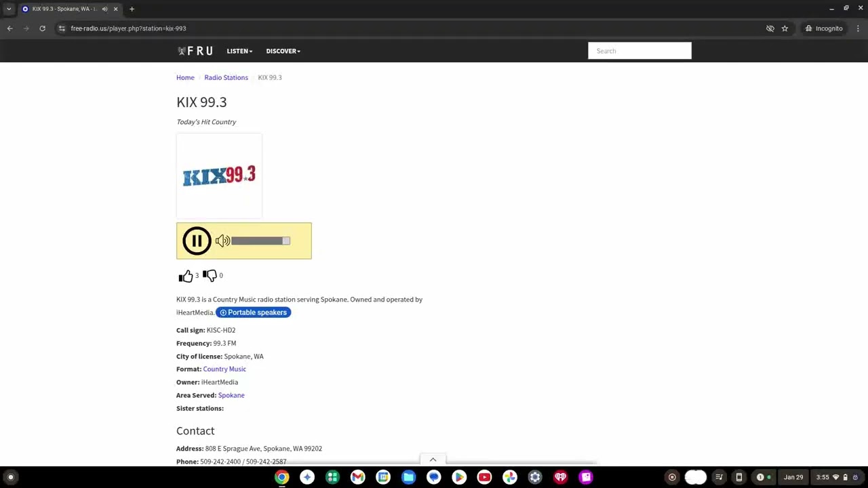Image resolution: width=868 pixels, height=488 pixels.
Task: Bookmark this page with the star icon
Action: pos(785,28)
